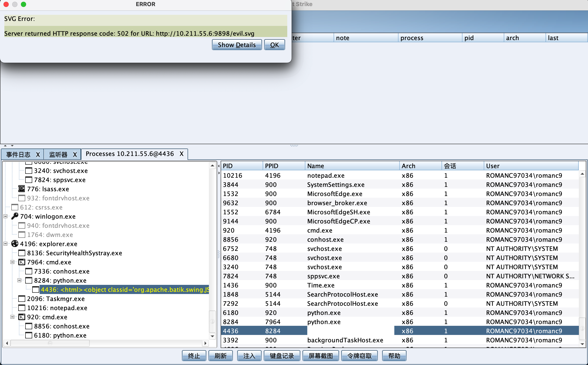Sort the process table by PID column
Screen dimensions: 588x365
242,166
